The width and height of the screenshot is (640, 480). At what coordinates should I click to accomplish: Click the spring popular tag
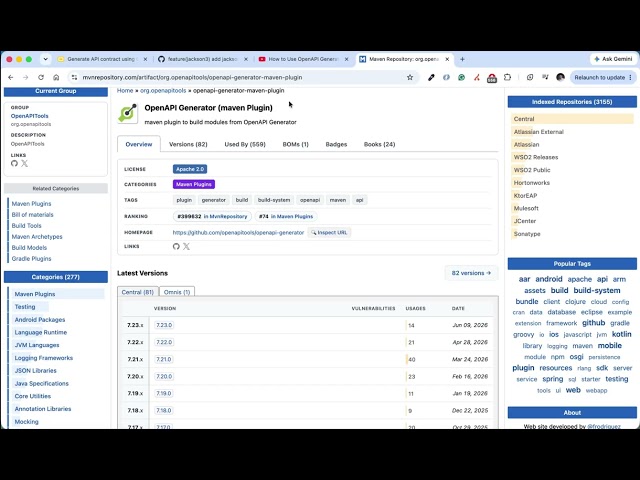(x=553, y=379)
